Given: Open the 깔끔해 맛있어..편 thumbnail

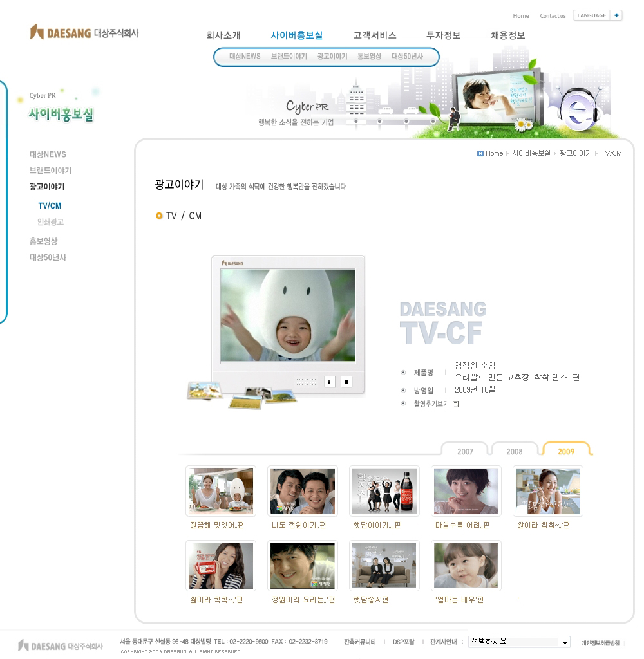Looking at the screenshot, I should click(221, 491).
